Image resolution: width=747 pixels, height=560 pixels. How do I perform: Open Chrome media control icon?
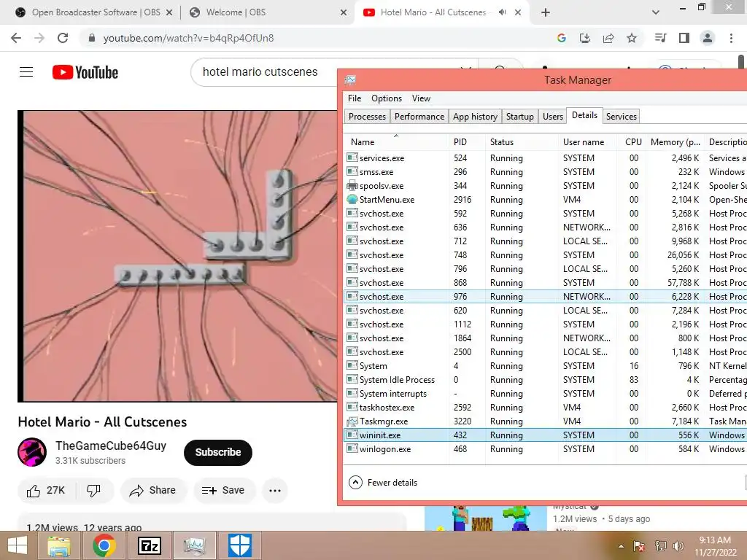click(660, 38)
